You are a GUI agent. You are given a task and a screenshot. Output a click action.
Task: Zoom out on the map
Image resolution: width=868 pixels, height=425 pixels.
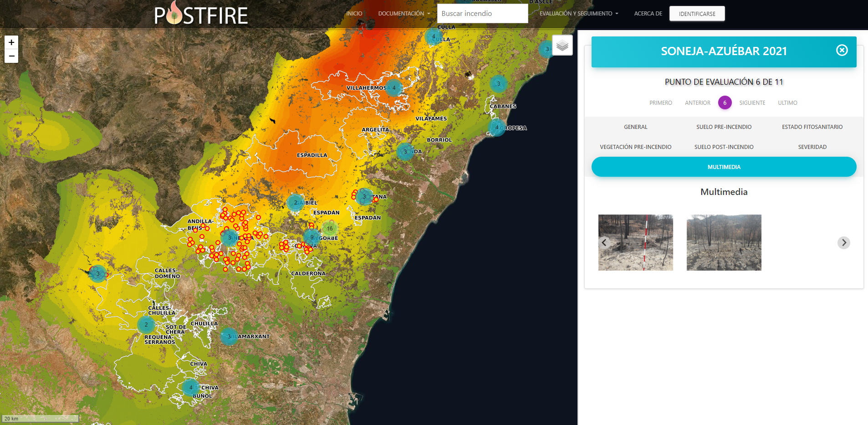click(x=11, y=56)
